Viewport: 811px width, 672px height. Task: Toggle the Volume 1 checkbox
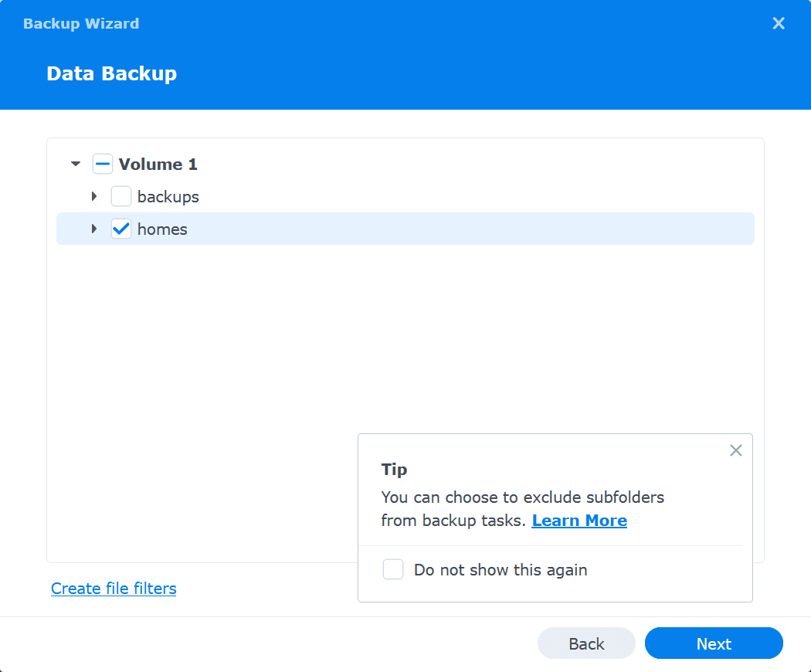pos(103,164)
